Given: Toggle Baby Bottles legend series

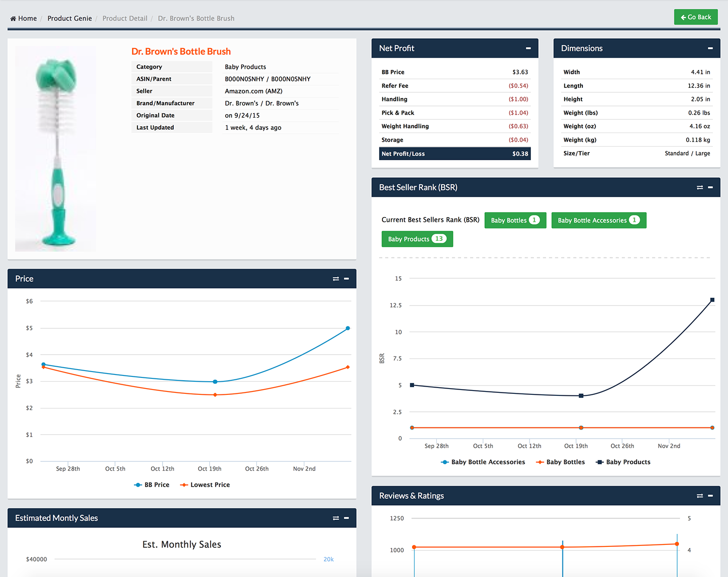Looking at the screenshot, I should [560, 462].
